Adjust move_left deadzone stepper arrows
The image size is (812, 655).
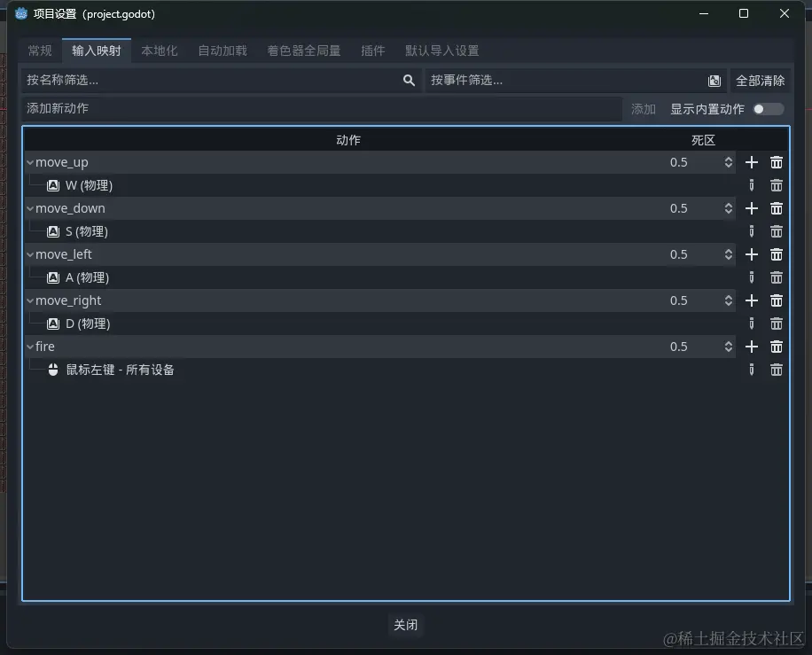coord(728,254)
